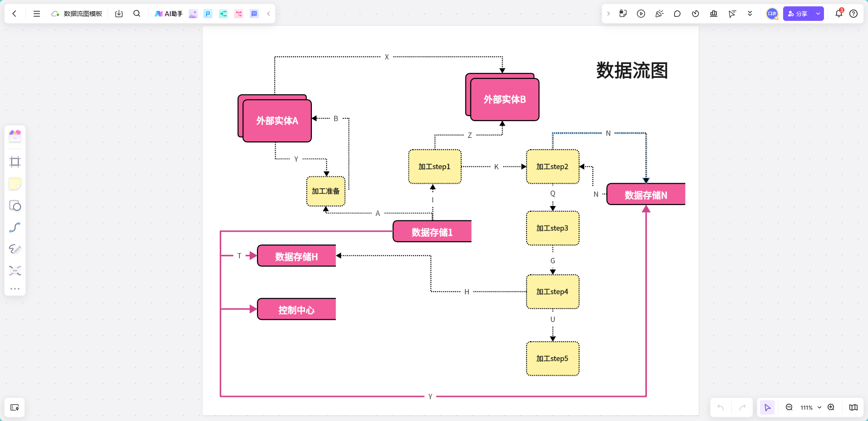This screenshot has height=421, width=868.
Task: Select the 数据存储H store shape
Action: point(296,256)
